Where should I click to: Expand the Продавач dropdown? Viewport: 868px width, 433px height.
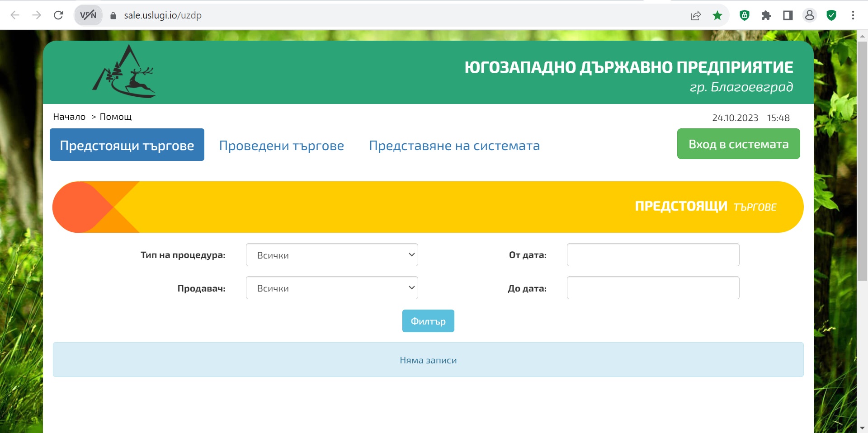point(332,288)
